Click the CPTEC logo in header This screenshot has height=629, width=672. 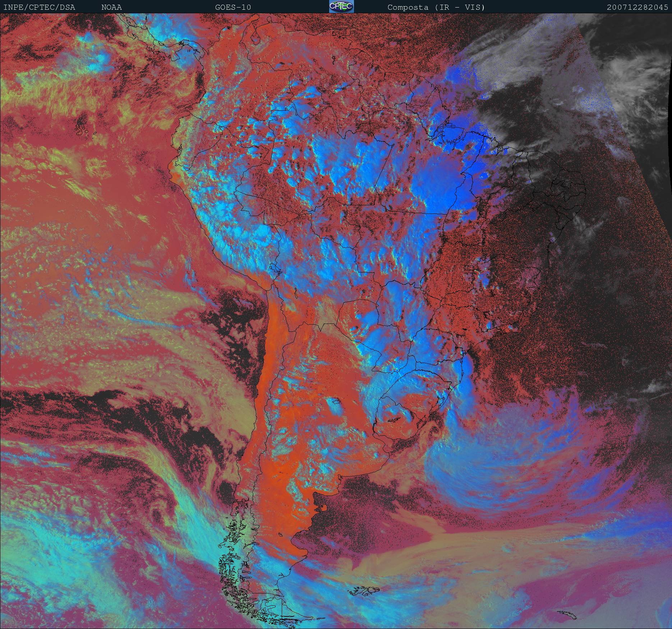(341, 6)
